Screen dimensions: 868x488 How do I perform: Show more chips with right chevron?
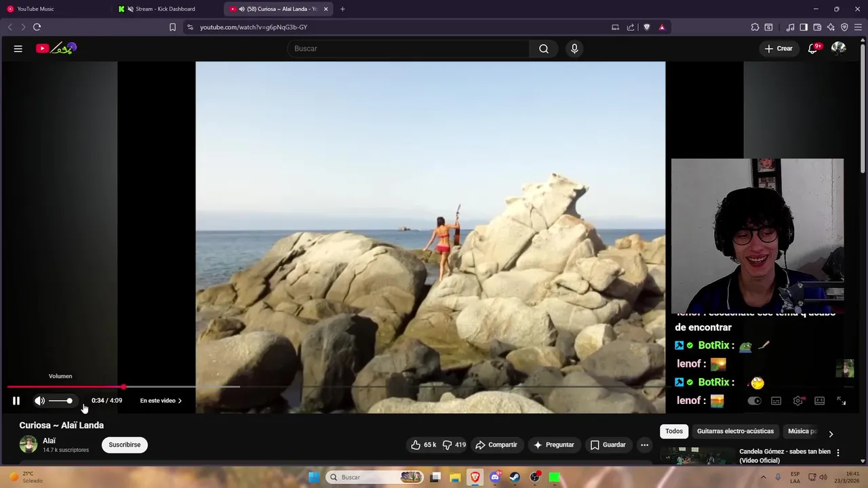(831, 434)
